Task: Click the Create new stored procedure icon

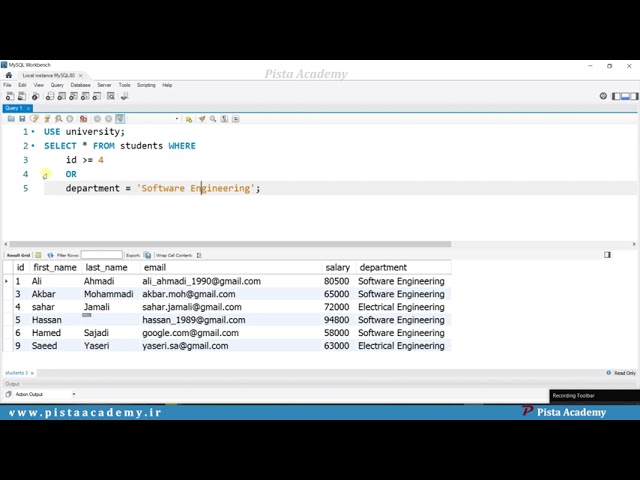Action: coord(85,96)
